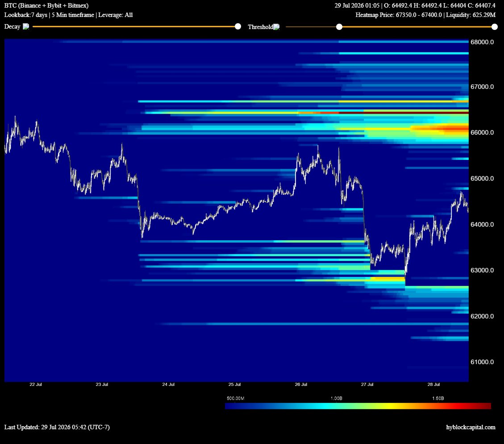Screen dimensions: 504x444
Task: Click the 28 Jul date label
Action: click(433, 384)
